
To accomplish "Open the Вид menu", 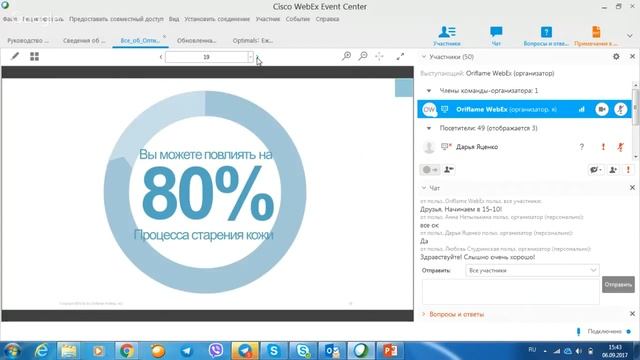I will (174, 19).
